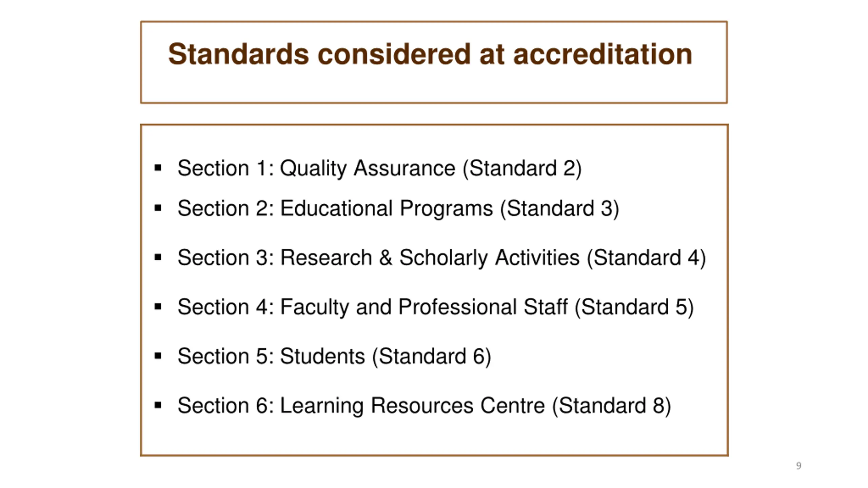Click 'Faculty and Professional Staff' text

click(x=423, y=307)
